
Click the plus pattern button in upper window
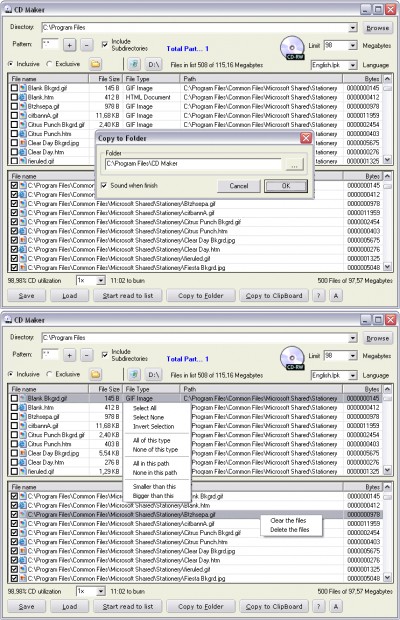pyautogui.click(x=70, y=45)
